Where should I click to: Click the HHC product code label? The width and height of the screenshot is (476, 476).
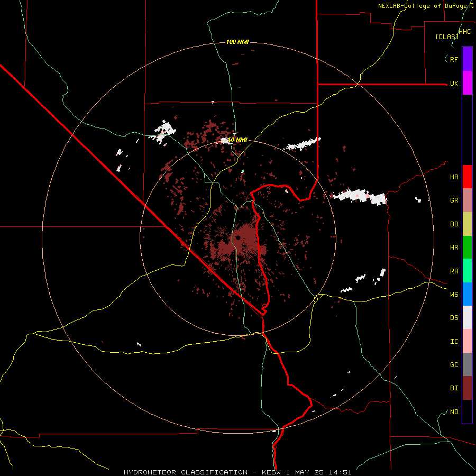pyautogui.click(x=465, y=32)
